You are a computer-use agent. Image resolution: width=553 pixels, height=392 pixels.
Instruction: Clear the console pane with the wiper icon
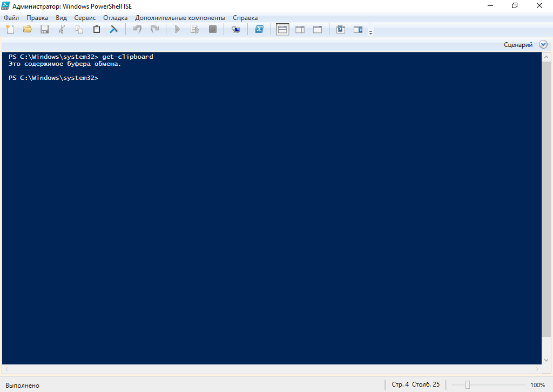tap(114, 30)
